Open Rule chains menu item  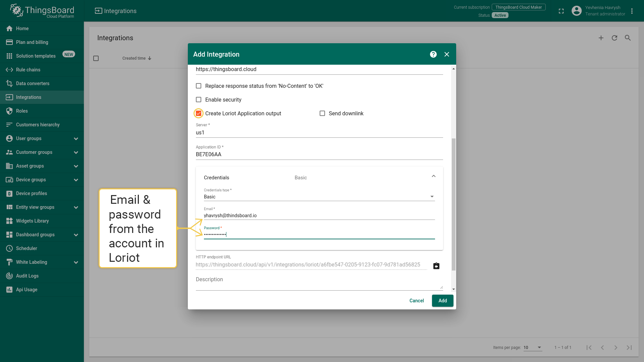click(x=42, y=70)
